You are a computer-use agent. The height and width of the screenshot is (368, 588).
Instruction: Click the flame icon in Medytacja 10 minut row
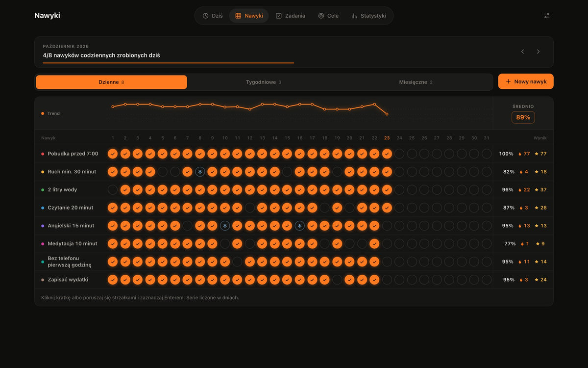(x=522, y=244)
